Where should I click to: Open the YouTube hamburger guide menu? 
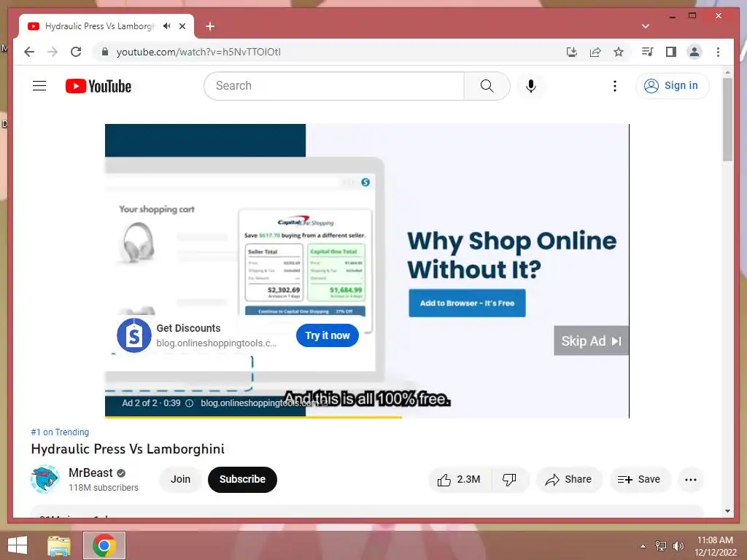(39, 86)
